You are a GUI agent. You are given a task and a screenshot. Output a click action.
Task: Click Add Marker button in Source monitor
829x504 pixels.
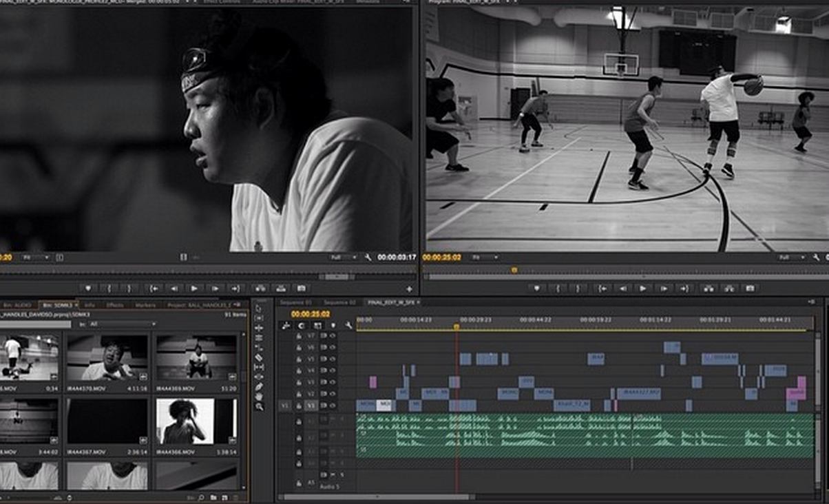(88, 288)
